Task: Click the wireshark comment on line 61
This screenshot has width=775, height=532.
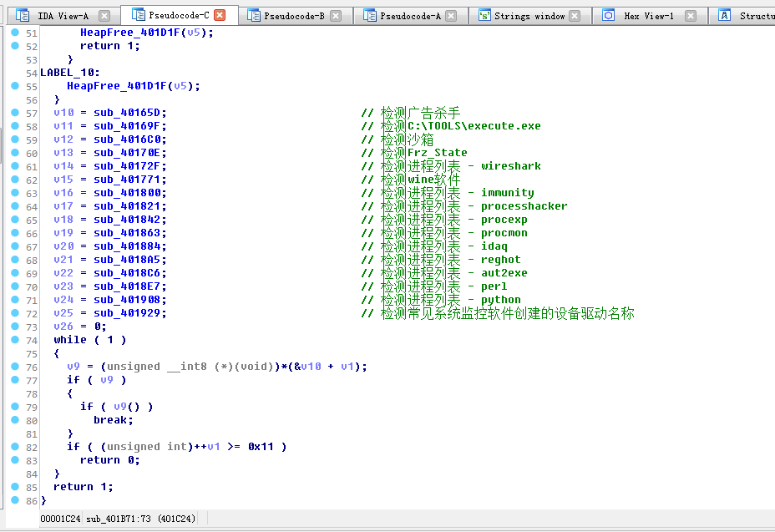Action: tap(511, 166)
